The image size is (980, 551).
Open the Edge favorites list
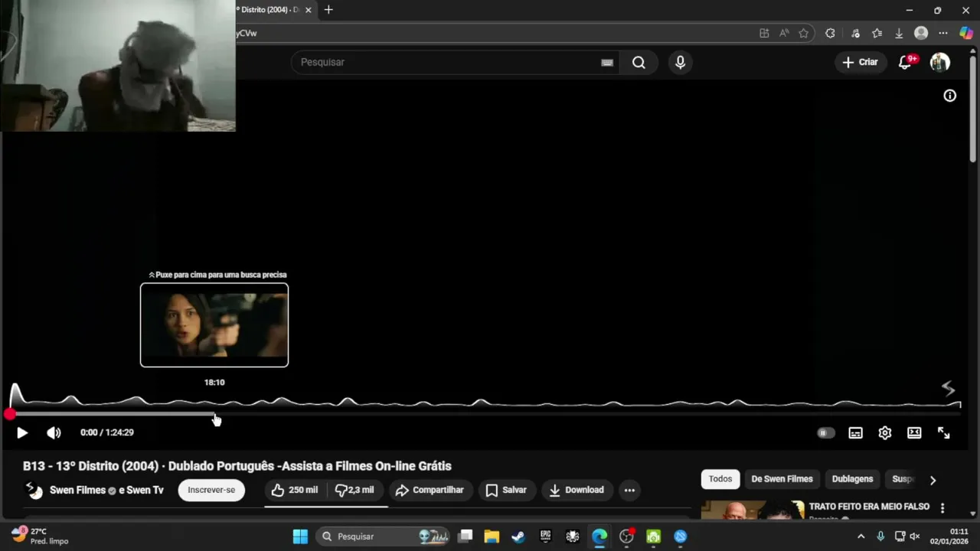877,33
